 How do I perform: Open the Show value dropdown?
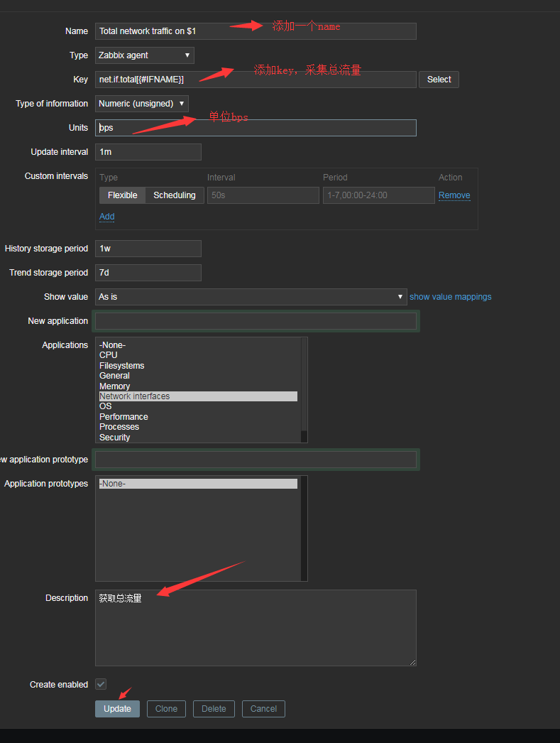click(251, 296)
